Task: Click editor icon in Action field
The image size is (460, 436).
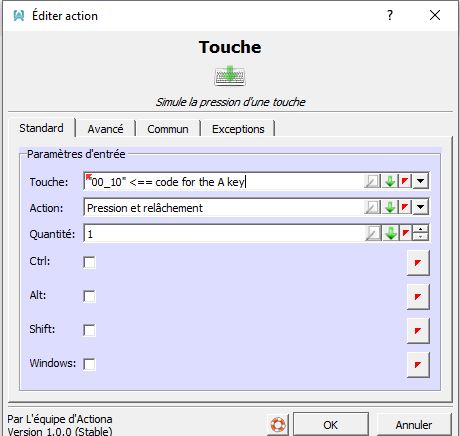Action: 372,208
